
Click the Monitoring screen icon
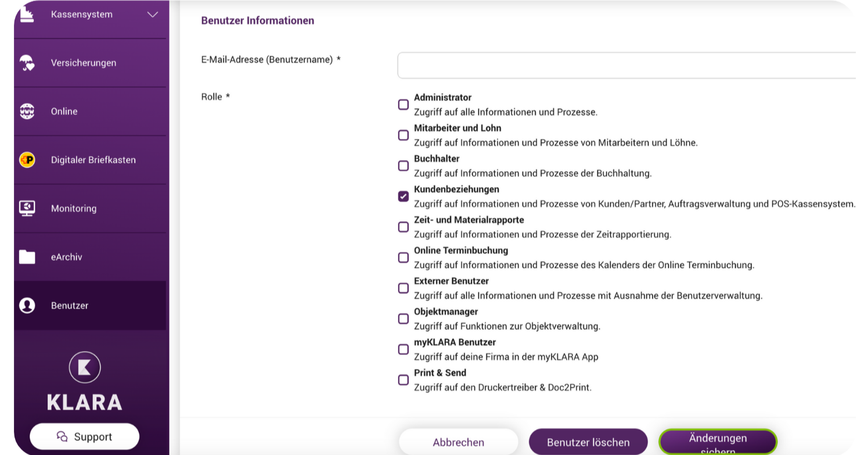click(x=27, y=209)
